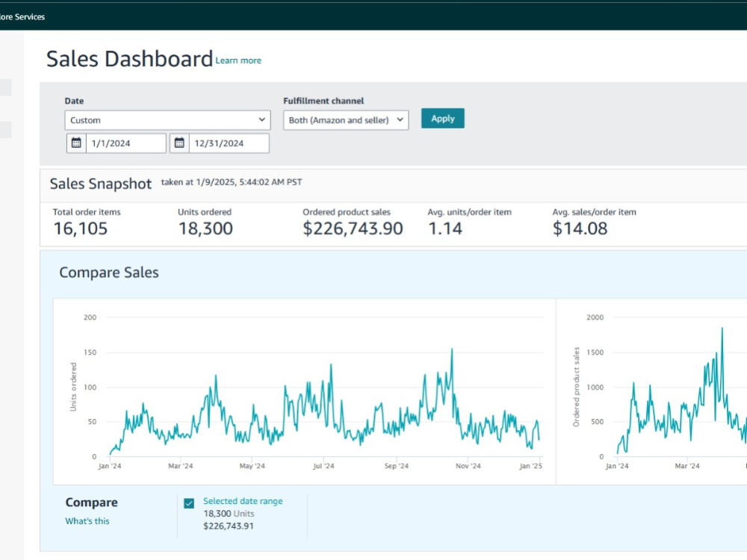Open the Fulfillment channel dropdown
This screenshot has width=747, height=560.
pos(346,120)
